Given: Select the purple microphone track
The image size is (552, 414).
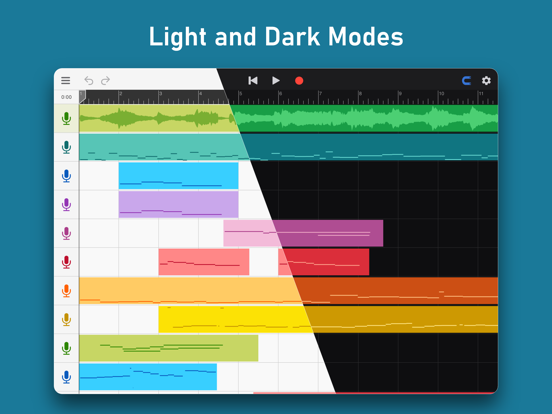Looking at the screenshot, I should pyautogui.click(x=67, y=205).
